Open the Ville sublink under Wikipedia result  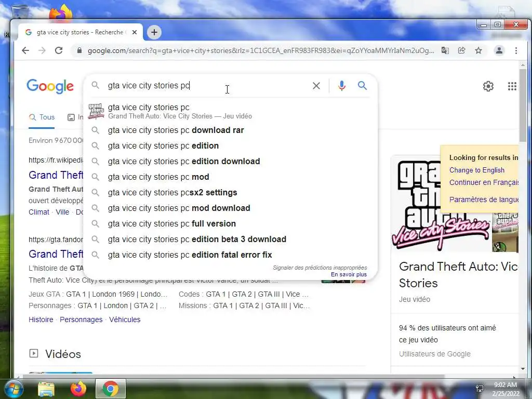pos(62,212)
